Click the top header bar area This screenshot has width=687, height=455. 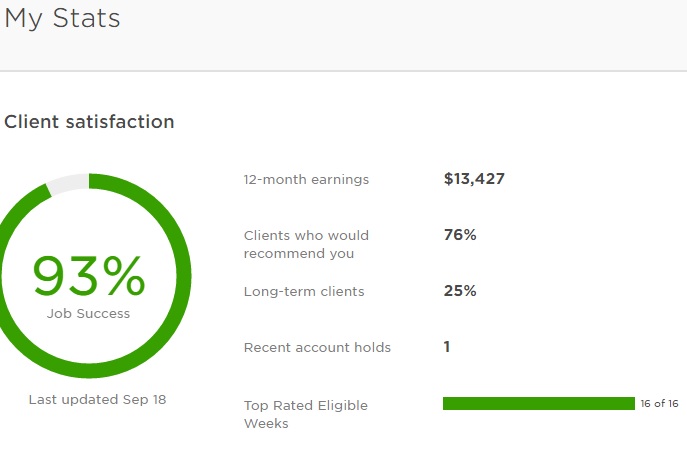[x=400, y=35]
